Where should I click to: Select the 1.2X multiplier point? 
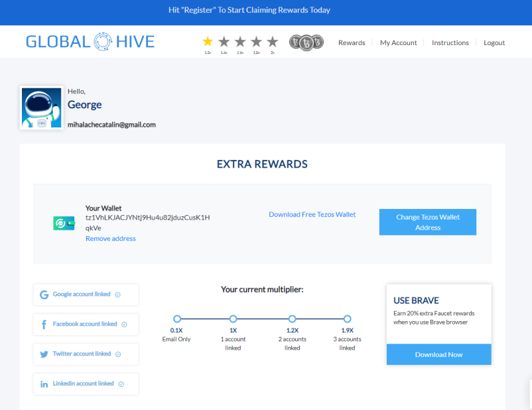pos(292,318)
